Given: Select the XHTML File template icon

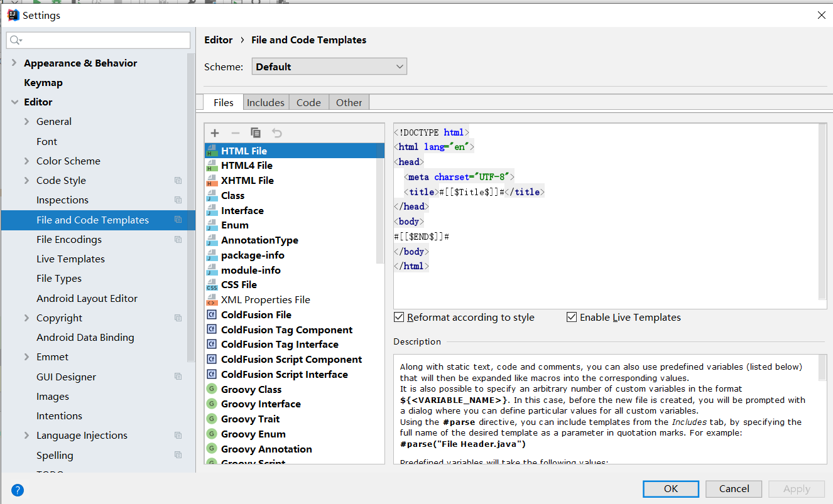Looking at the screenshot, I should [x=212, y=181].
